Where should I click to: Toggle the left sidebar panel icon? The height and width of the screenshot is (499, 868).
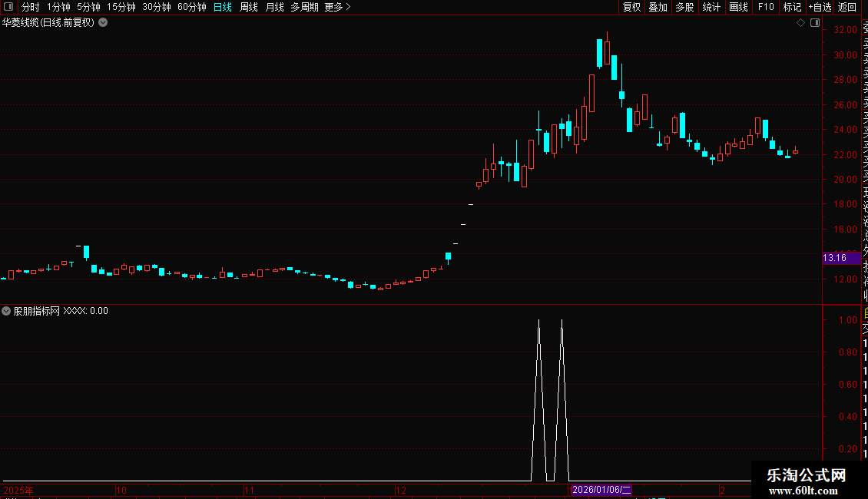(x=8, y=7)
